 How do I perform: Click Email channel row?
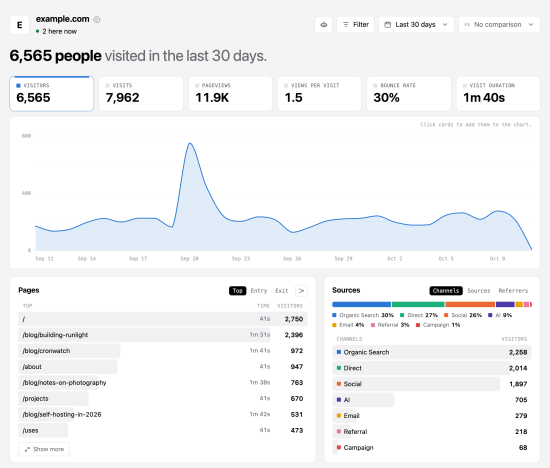tap(432, 416)
